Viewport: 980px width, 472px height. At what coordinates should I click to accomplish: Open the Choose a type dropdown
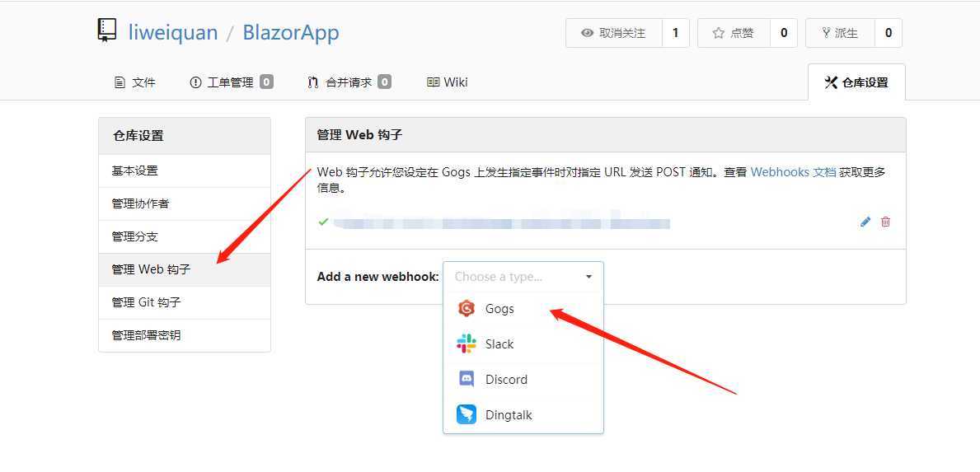click(523, 277)
